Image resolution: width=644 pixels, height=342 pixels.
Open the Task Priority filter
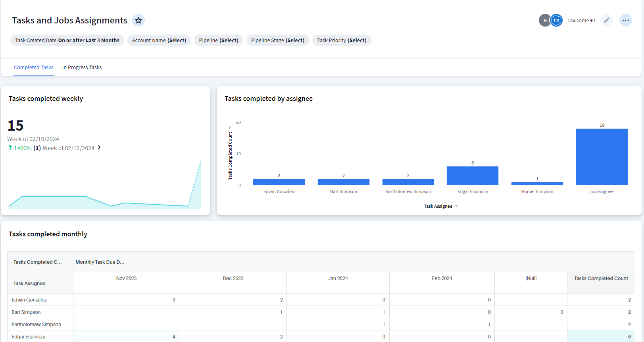pyautogui.click(x=341, y=40)
